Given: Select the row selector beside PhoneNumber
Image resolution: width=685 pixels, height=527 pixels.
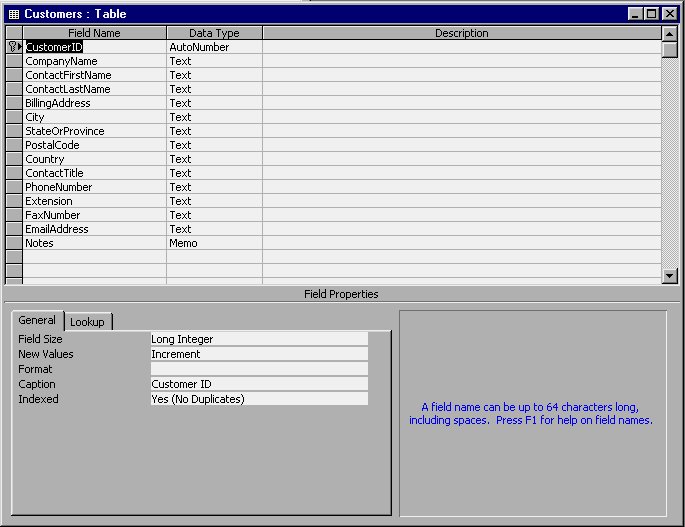Looking at the screenshot, I should tap(14, 187).
